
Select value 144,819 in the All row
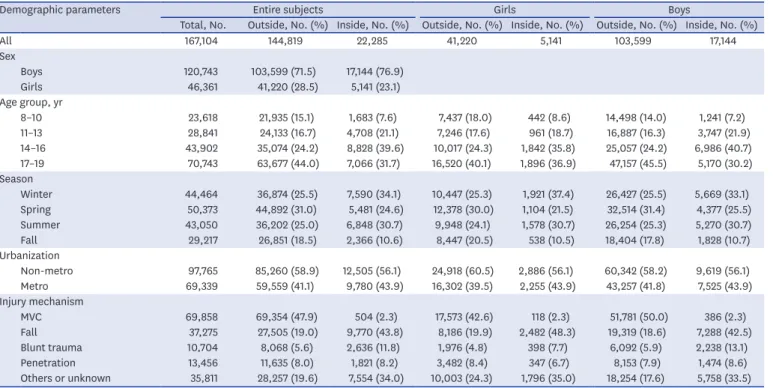285,41
